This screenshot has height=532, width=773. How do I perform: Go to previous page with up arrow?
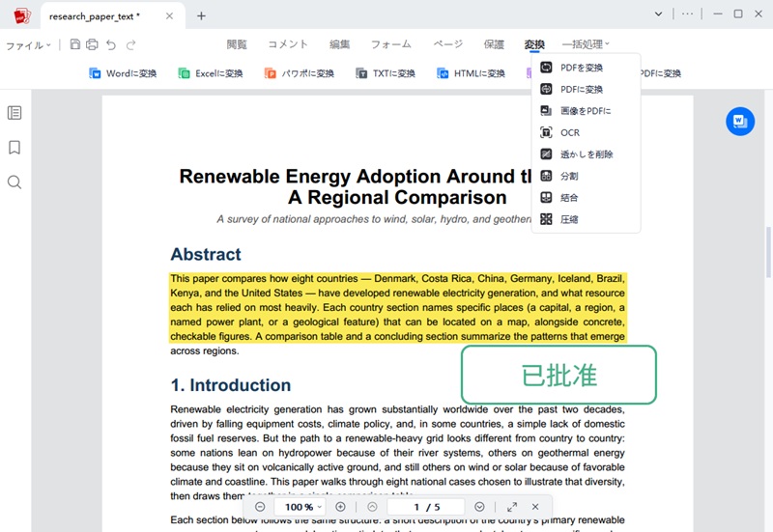coord(372,506)
